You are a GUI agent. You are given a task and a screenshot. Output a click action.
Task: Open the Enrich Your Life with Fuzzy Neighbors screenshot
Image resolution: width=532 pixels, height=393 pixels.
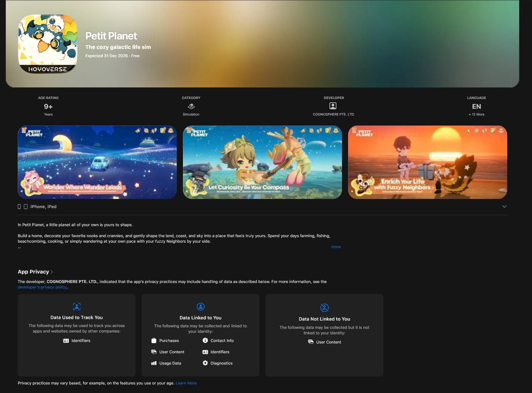(428, 162)
